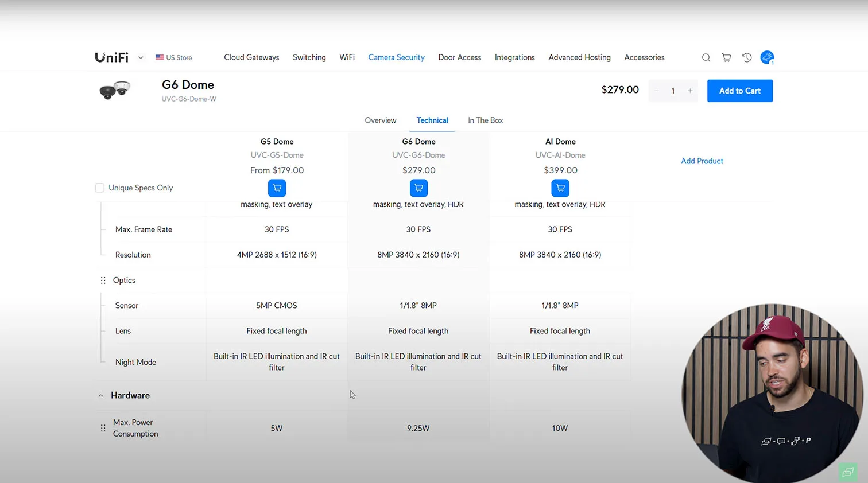The width and height of the screenshot is (868, 483).
Task: Click the Lens row label
Action: point(123,331)
